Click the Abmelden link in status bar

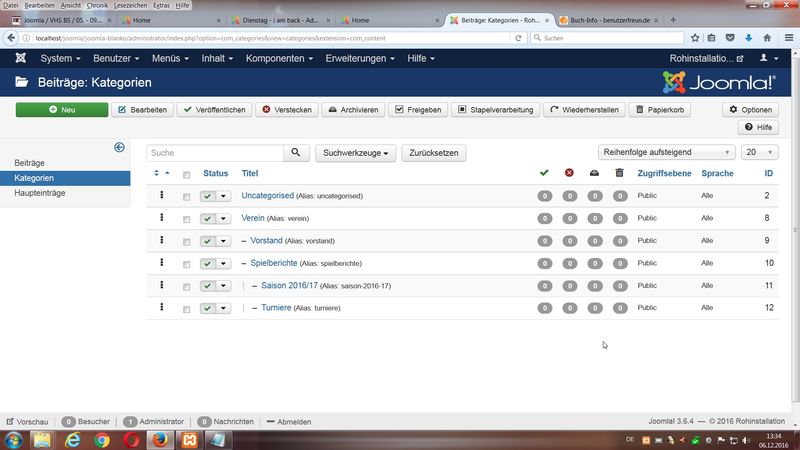click(289, 421)
